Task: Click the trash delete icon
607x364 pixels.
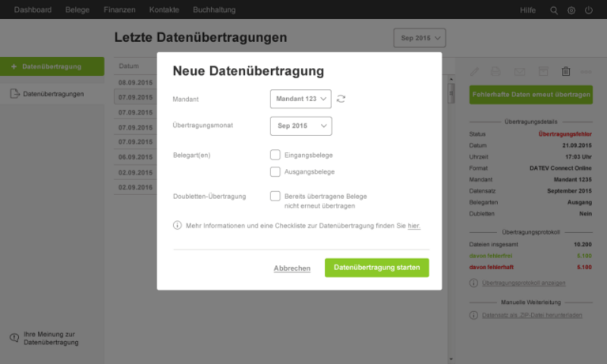Action: [x=566, y=72]
